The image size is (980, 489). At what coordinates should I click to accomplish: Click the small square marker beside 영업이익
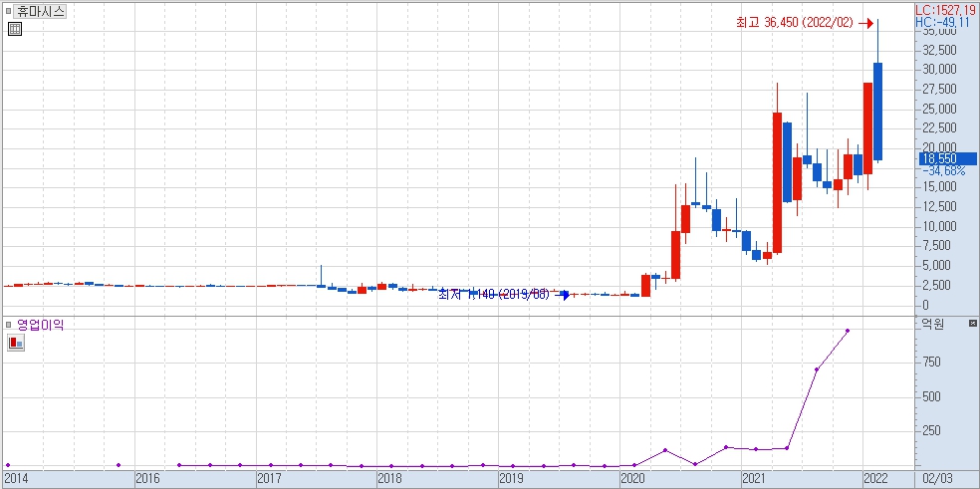(x=8, y=325)
